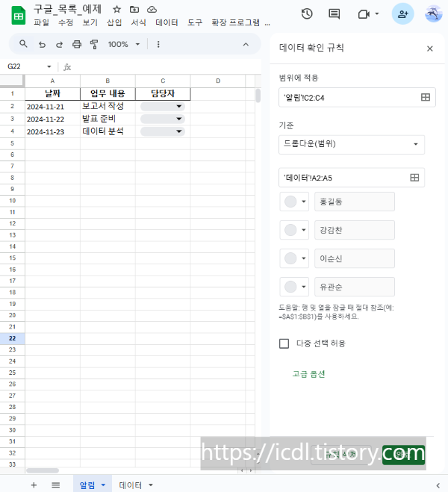Enable 다중 선택 허용 checkbox

[284, 343]
